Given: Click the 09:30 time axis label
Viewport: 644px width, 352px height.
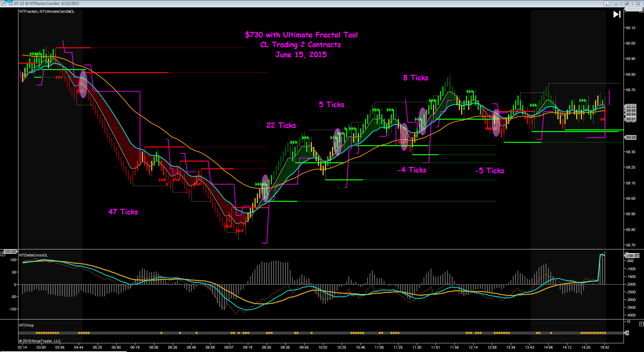Looking at the screenshot, I should [x=266, y=347].
